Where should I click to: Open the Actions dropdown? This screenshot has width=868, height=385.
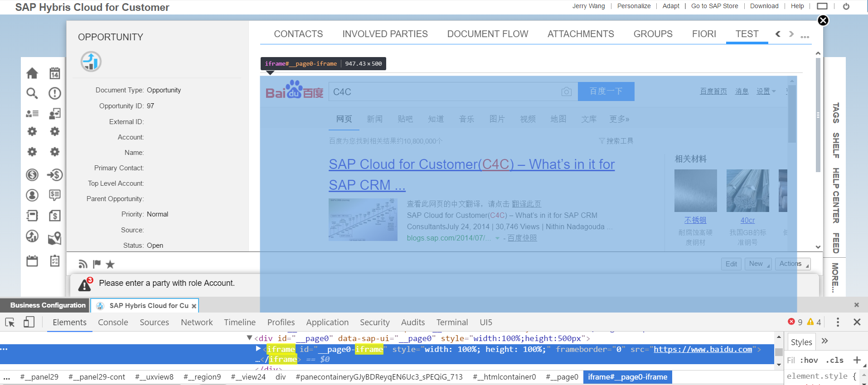point(792,264)
